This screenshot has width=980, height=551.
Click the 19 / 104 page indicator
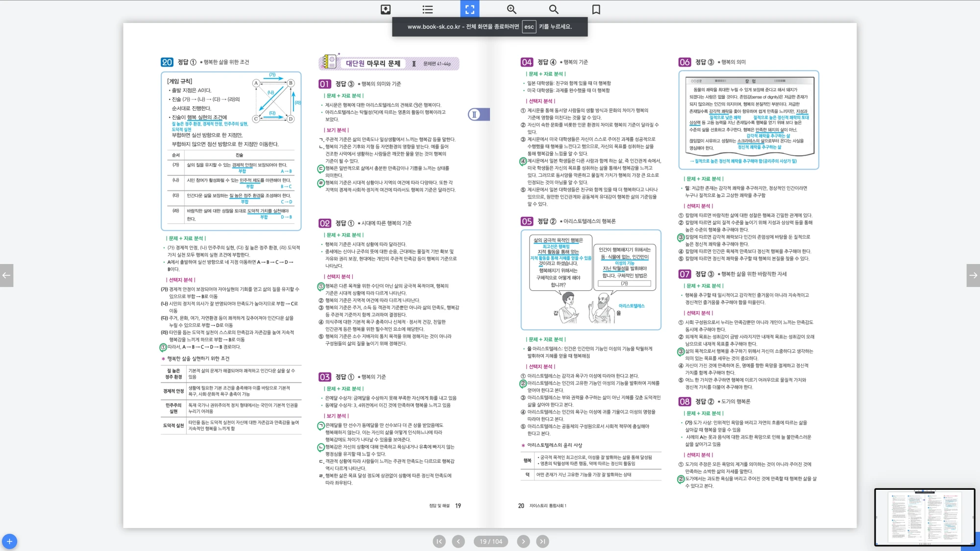pyautogui.click(x=490, y=541)
